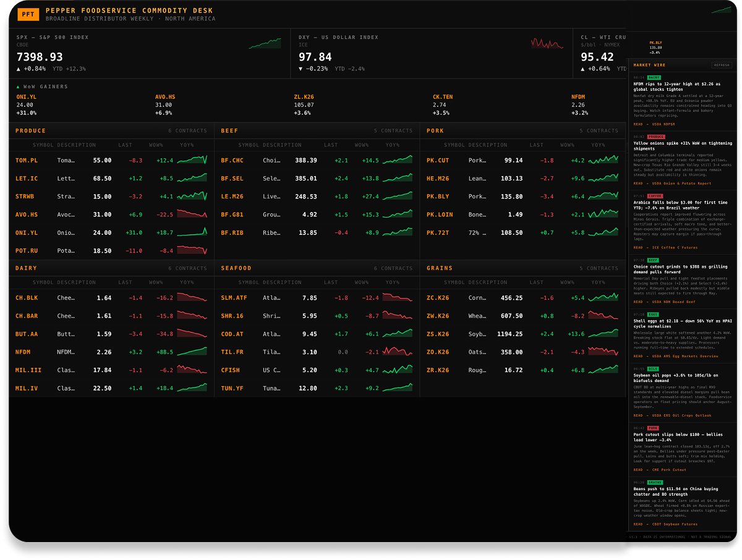742x560 pixels.
Task: Click the PFT logo badge
Action: pyautogui.click(x=28, y=14)
